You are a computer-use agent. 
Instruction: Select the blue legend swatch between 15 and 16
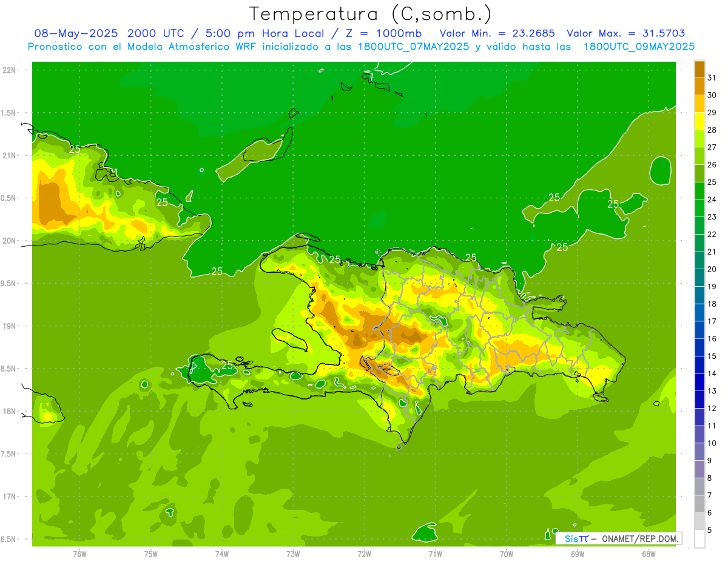[699, 347]
